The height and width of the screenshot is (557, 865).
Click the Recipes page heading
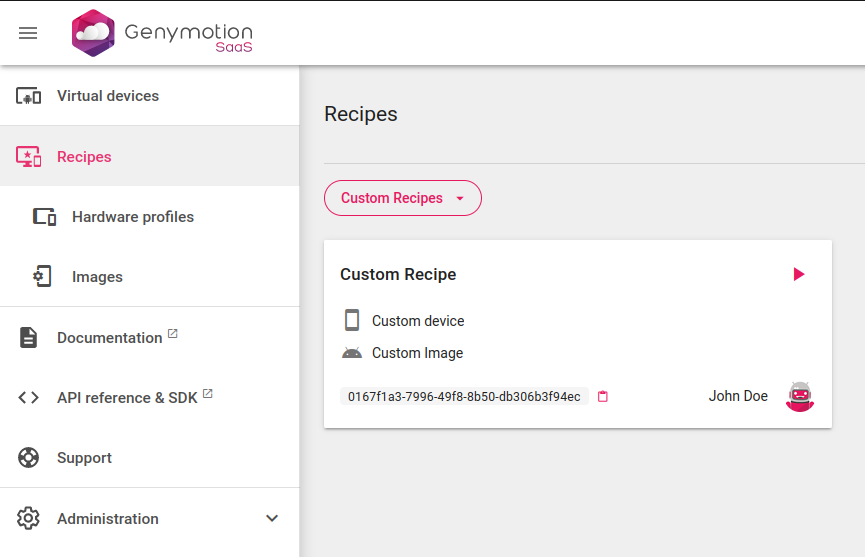361,114
